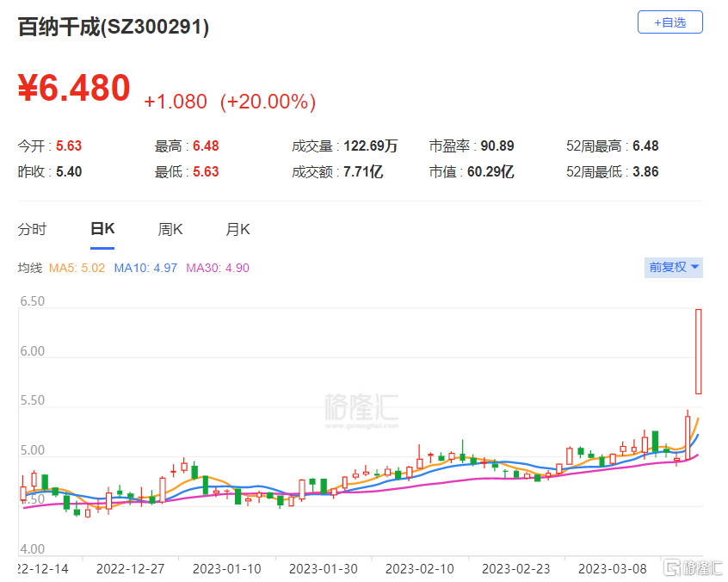Click the stock title 百纳千成(SZ300291)
This screenshot has width=728, height=582.
[x=114, y=27]
